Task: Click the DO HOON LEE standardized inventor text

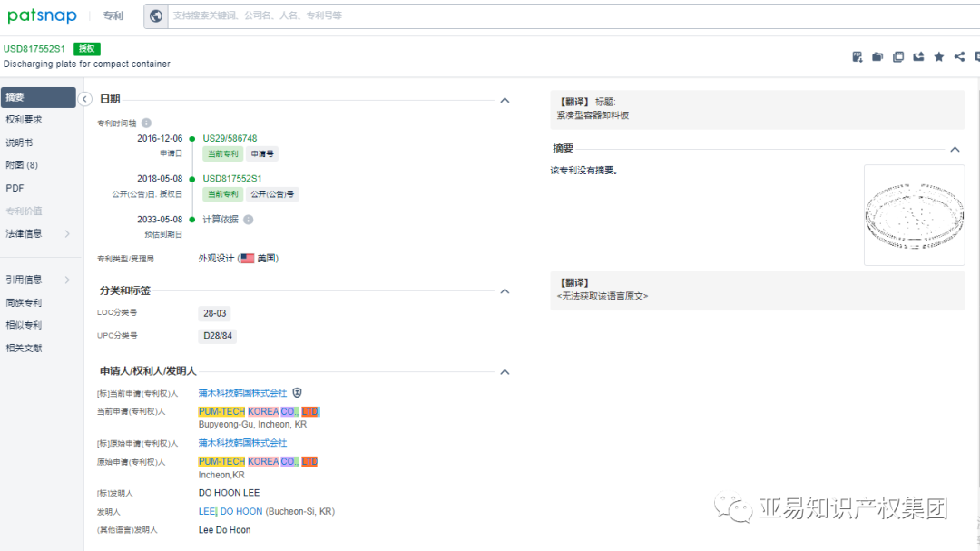Action: pos(229,493)
